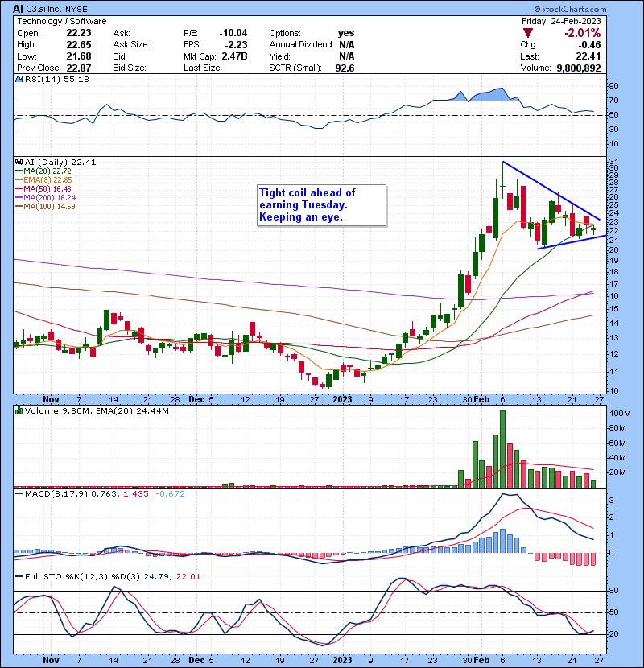Click the AI (Daily) candlestick legend marker

tap(18, 162)
